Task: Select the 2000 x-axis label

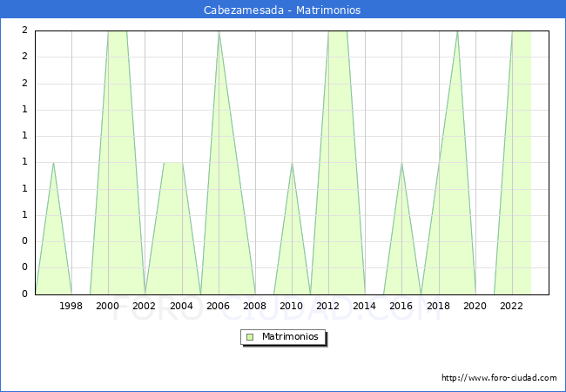Action: coord(108,306)
